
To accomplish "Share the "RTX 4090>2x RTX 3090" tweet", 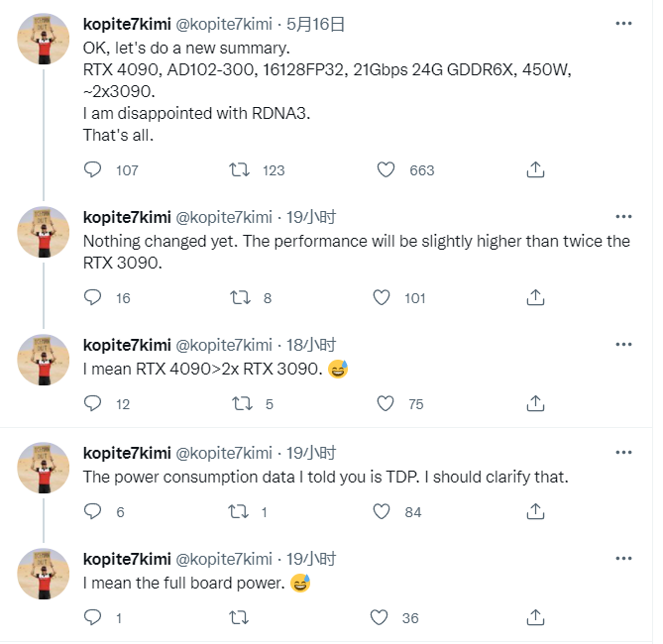I will pos(535,403).
